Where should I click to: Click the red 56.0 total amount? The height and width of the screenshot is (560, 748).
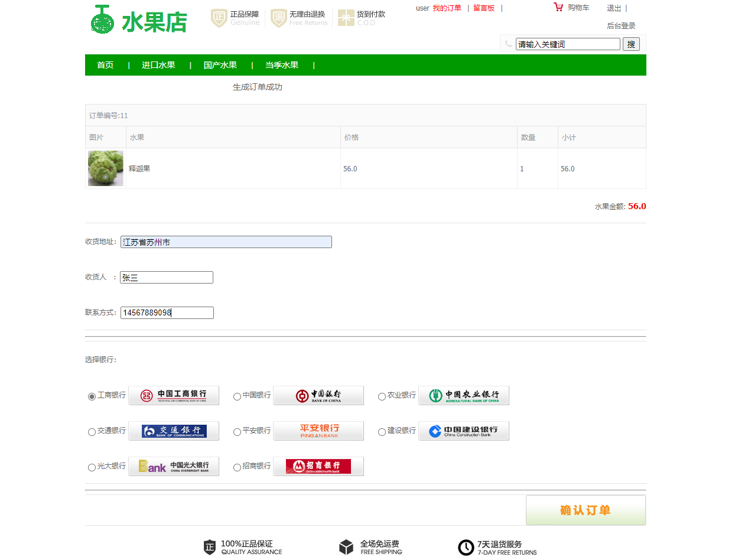(x=637, y=206)
